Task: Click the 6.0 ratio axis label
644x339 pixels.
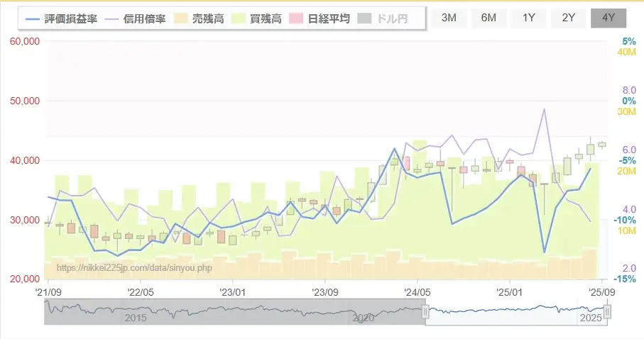Action: click(x=629, y=150)
